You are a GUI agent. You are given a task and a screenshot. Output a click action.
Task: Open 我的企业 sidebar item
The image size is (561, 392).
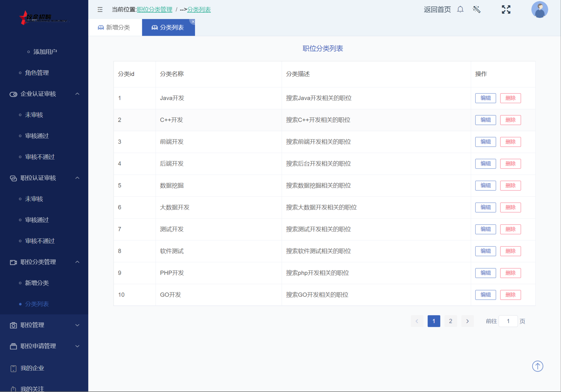click(32, 368)
